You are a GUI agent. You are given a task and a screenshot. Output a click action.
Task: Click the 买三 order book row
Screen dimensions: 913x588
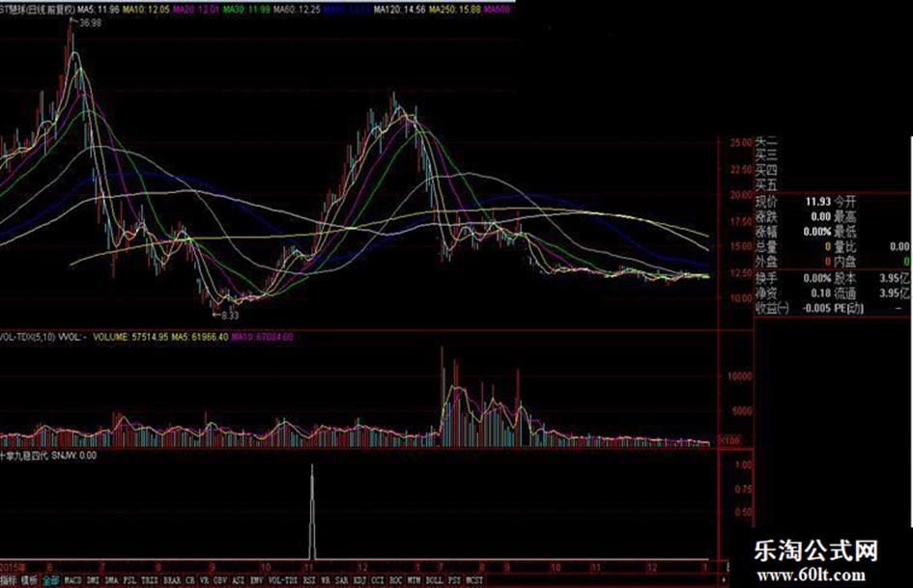point(766,154)
